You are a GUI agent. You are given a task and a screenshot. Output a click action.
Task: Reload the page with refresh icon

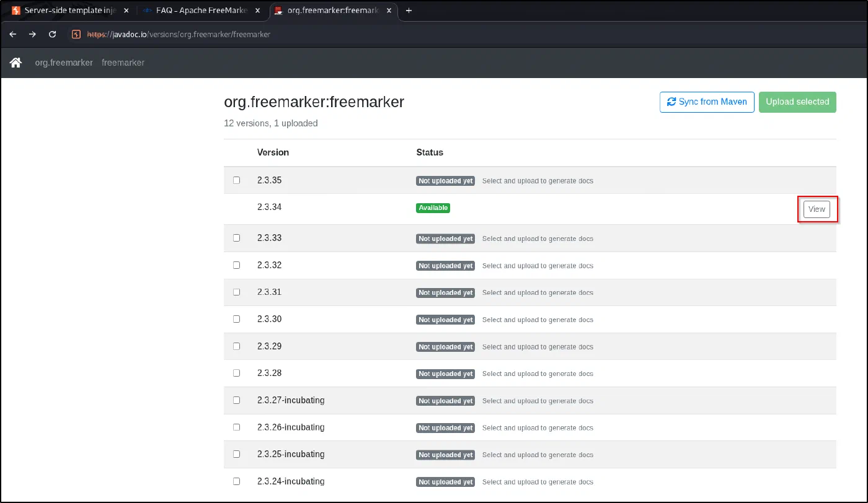point(52,34)
